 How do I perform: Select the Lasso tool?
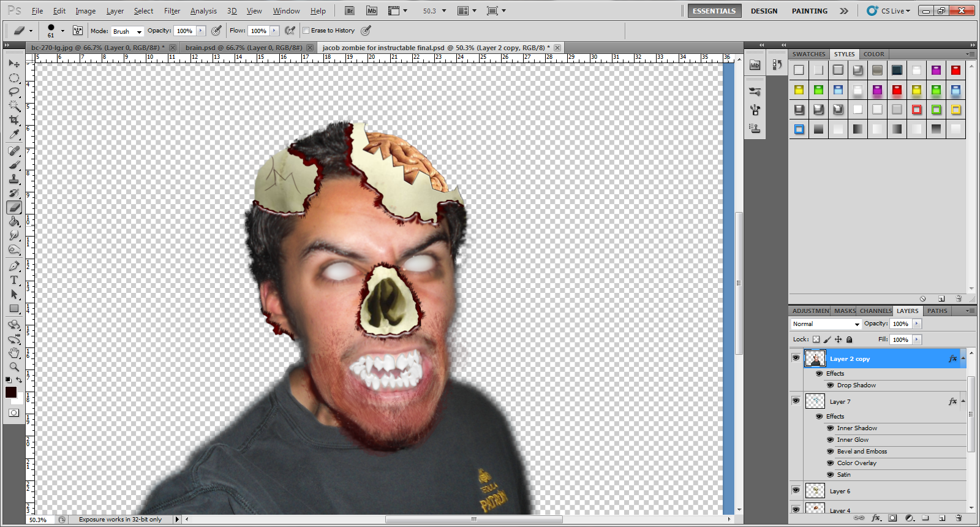(x=14, y=92)
